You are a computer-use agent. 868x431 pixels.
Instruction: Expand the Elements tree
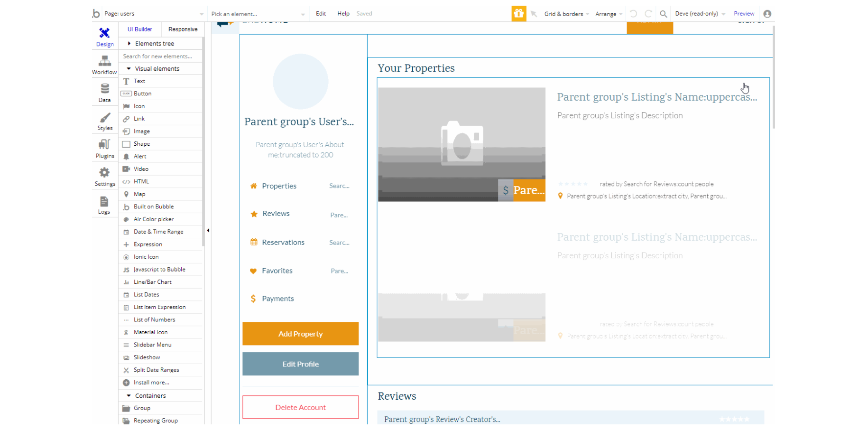coord(160,44)
